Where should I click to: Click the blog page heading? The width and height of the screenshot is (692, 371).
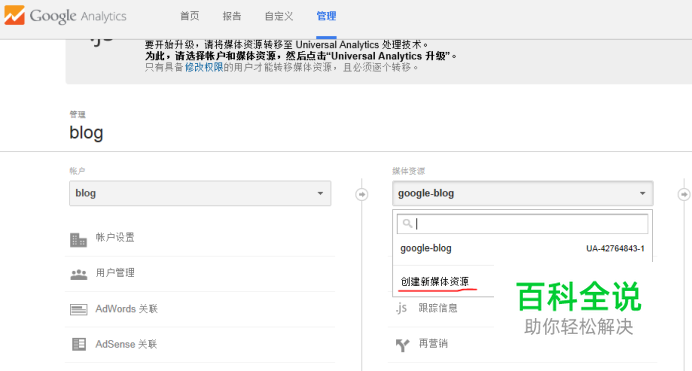tap(86, 132)
